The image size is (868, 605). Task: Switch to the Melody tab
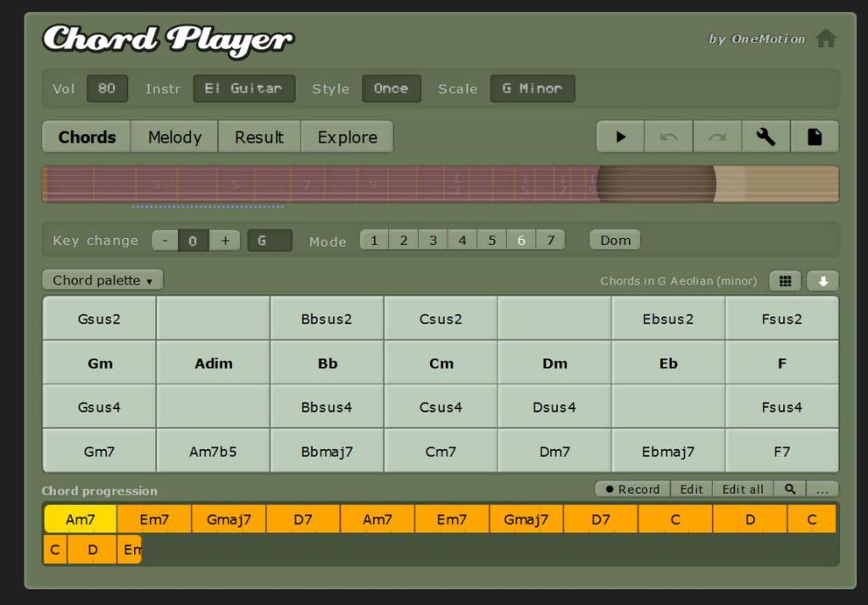point(175,137)
